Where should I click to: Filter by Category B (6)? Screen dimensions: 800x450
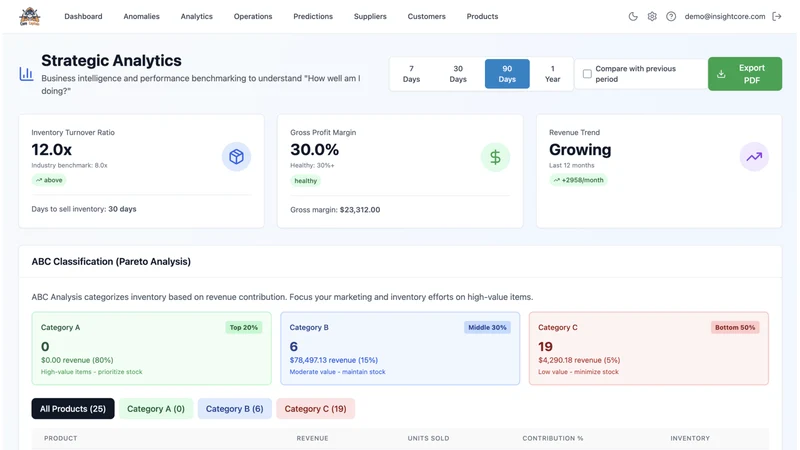click(235, 409)
